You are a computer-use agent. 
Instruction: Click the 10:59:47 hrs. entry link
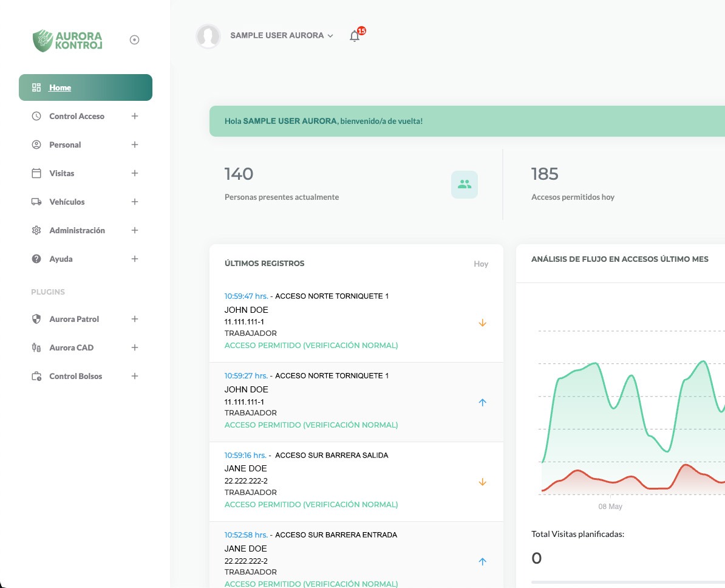pos(246,296)
